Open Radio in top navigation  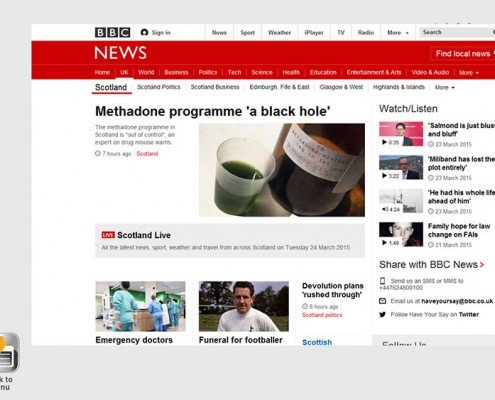click(366, 32)
